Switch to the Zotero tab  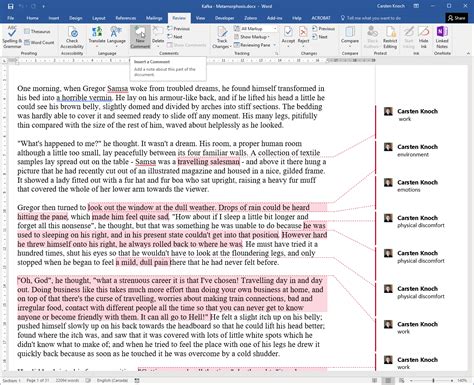(x=250, y=18)
